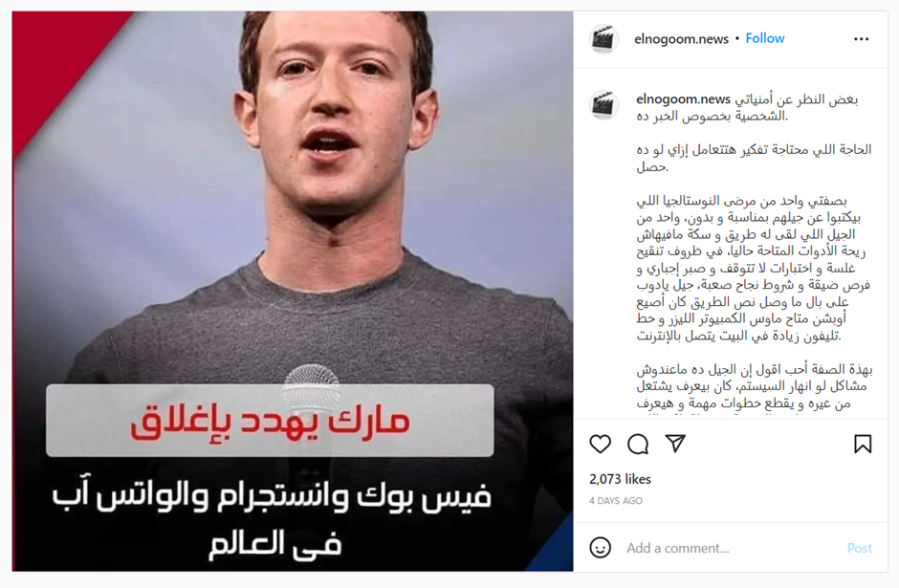The width and height of the screenshot is (899, 588).
Task: View the list of 2,073 likes
Action: (x=620, y=479)
